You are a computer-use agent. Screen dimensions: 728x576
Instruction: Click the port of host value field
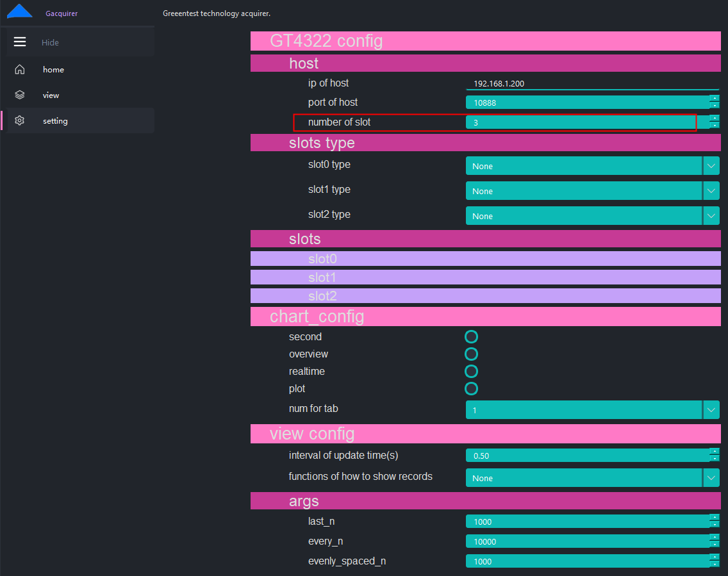click(x=587, y=103)
